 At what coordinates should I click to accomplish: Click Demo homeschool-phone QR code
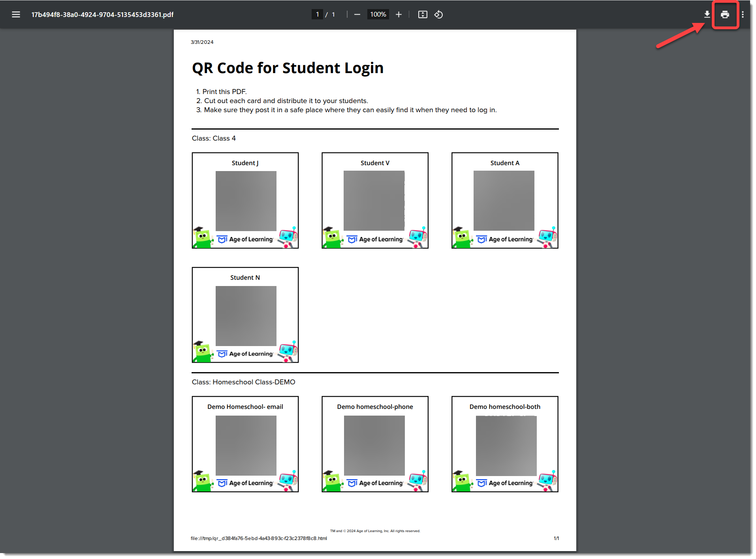(x=374, y=446)
